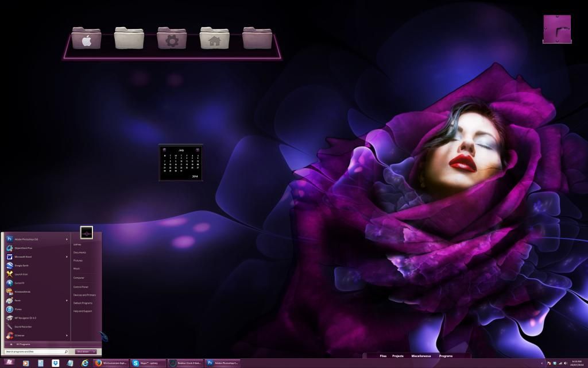Switch to the Firefox taskbar window

(x=111, y=363)
